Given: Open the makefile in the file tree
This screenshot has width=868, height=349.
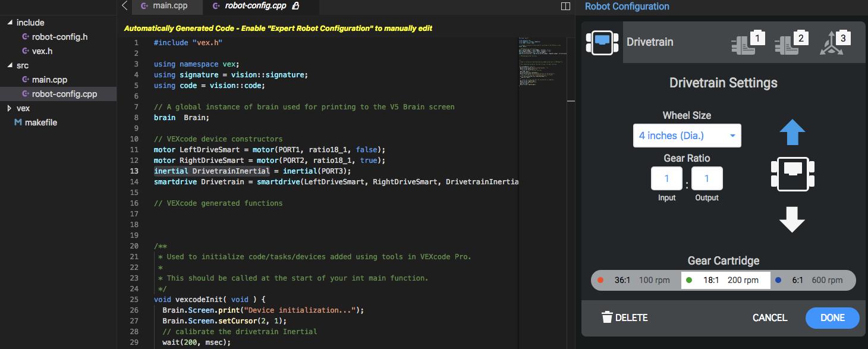Looking at the screenshot, I should pos(40,122).
